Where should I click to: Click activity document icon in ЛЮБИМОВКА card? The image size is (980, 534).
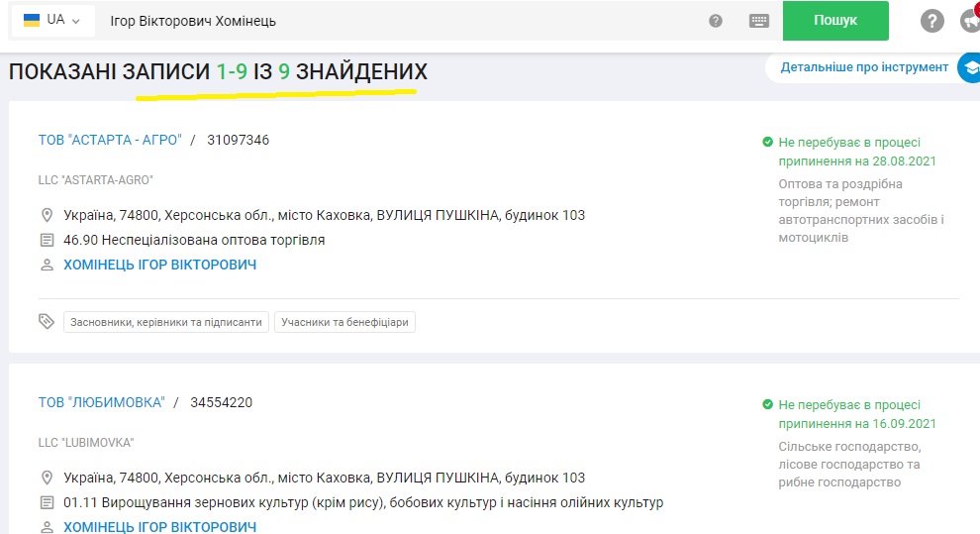46,502
